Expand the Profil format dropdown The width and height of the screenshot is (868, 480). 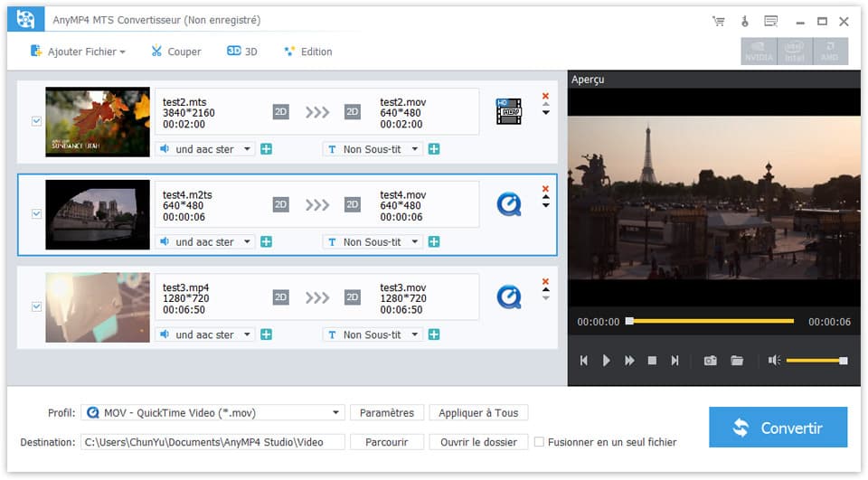[336, 413]
